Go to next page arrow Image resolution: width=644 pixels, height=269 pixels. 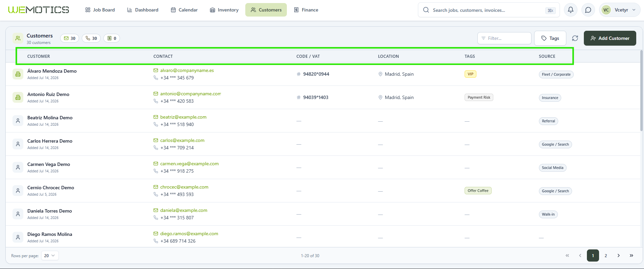[619, 255]
